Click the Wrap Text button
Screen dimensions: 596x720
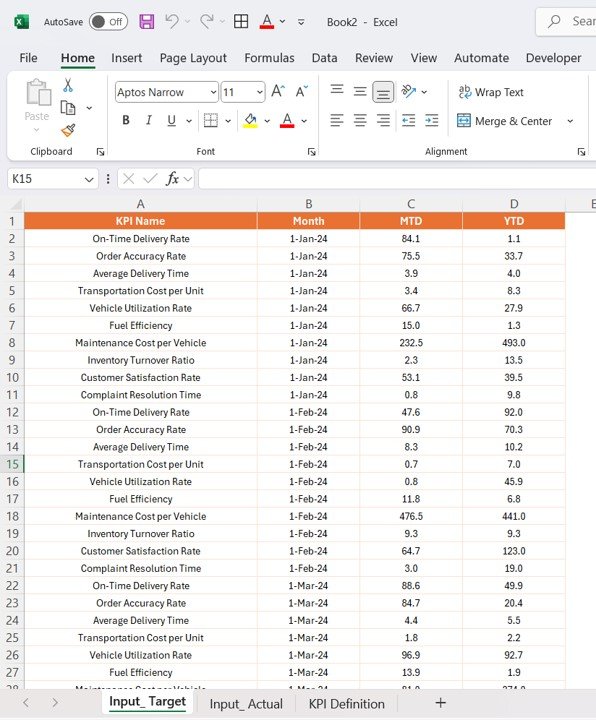[491, 92]
